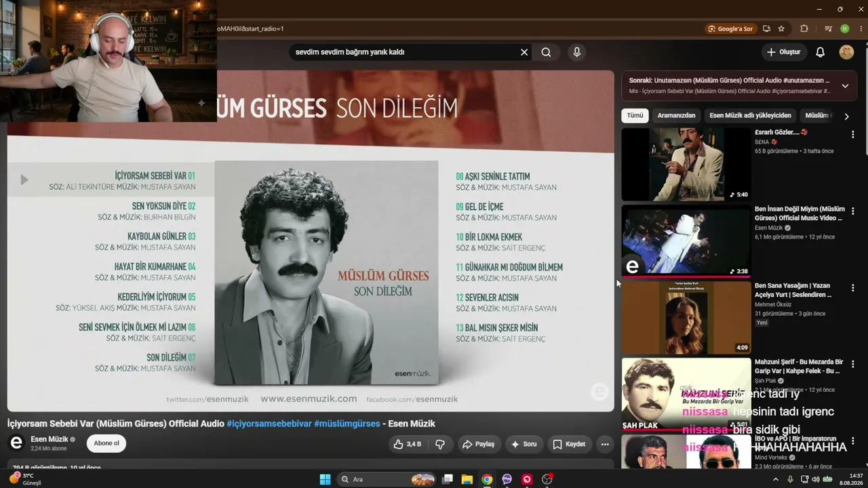Image resolution: width=868 pixels, height=488 pixels.
Task: Click the battery tray icon
Action: point(827,479)
